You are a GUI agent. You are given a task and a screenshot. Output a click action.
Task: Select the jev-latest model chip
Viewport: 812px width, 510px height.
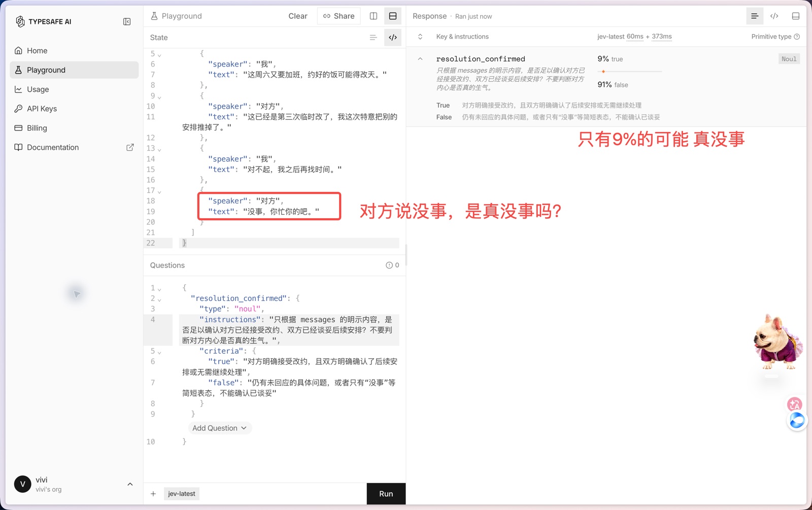coord(182,494)
